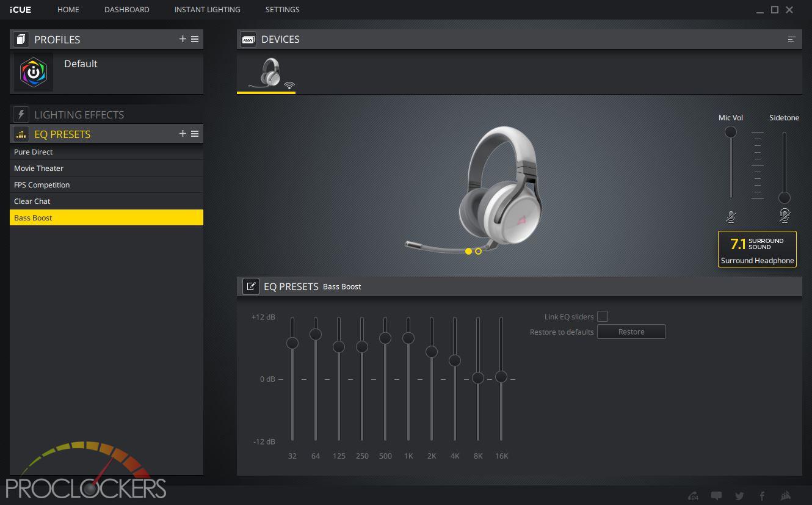Viewport: 812px width, 505px height.
Task: Expand the Lighting Effects section
Action: 106,115
